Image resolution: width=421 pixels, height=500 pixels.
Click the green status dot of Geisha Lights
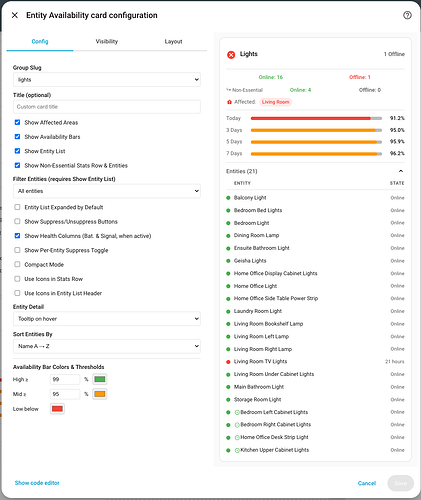click(x=228, y=261)
